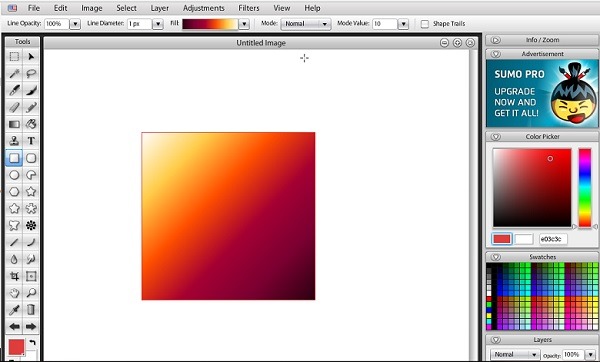Click the hex color code field

pyautogui.click(x=553, y=239)
